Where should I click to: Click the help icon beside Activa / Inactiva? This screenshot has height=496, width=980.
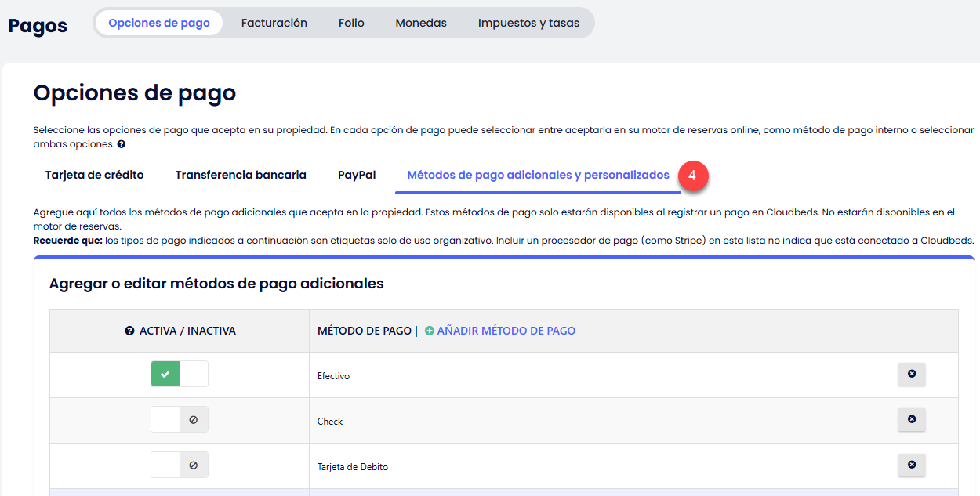(130, 331)
